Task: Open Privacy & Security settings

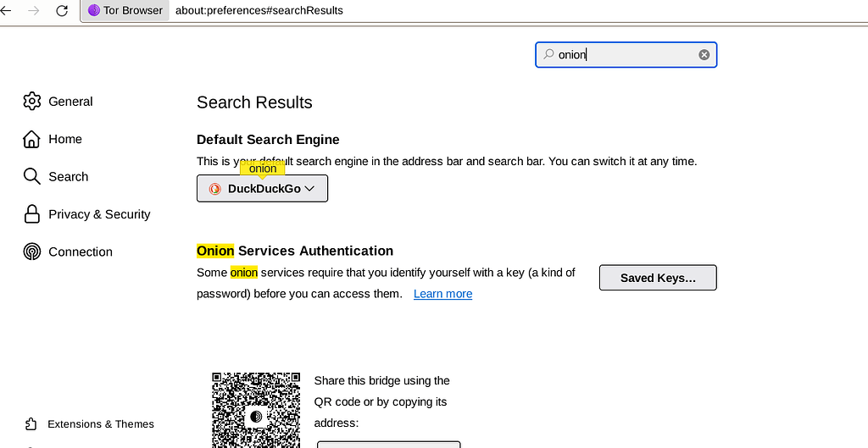Action: [x=87, y=214]
